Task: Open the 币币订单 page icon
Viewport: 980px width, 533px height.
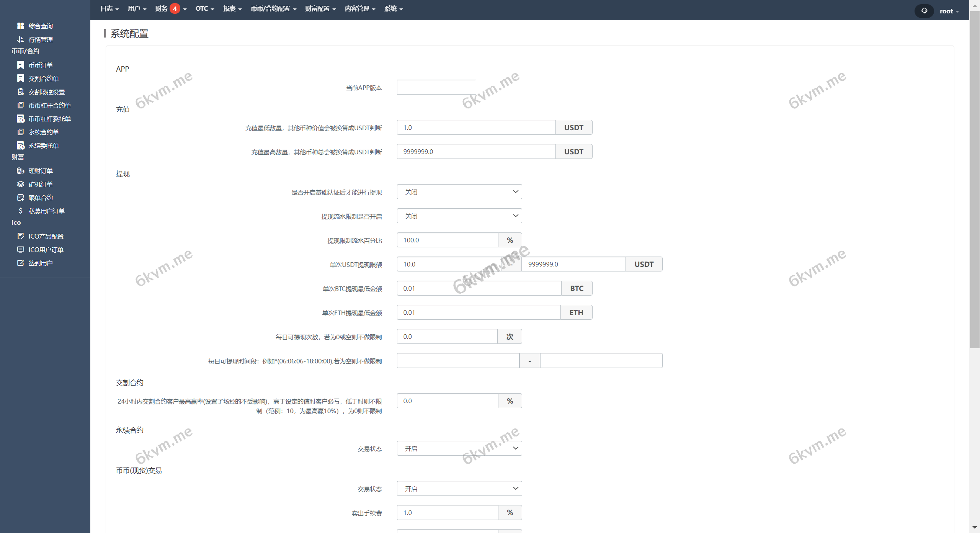Action: point(21,65)
